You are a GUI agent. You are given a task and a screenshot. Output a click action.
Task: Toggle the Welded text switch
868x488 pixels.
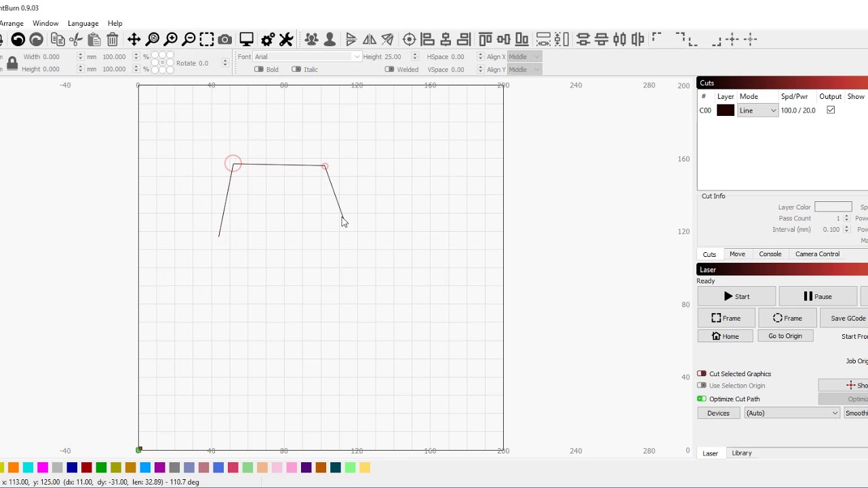pyautogui.click(x=390, y=69)
